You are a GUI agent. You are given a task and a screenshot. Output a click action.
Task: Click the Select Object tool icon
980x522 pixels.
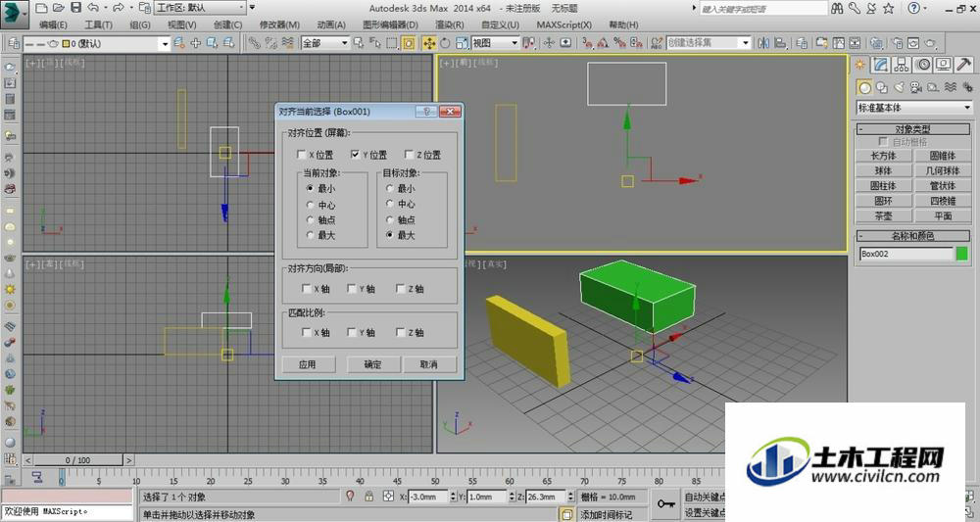tap(358, 43)
